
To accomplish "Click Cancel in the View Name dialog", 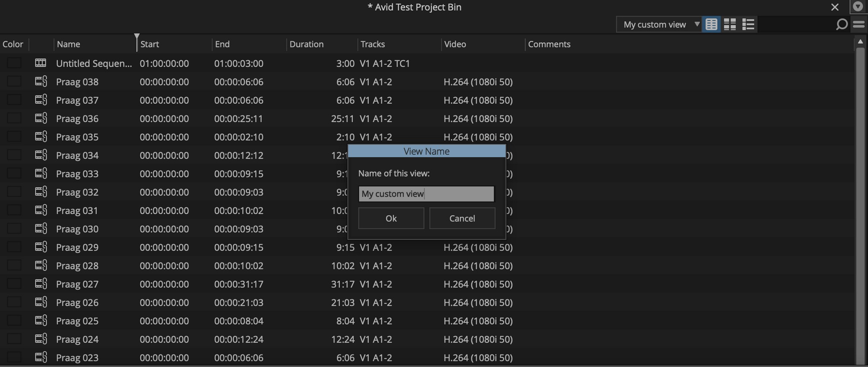I will click(462, 218).
